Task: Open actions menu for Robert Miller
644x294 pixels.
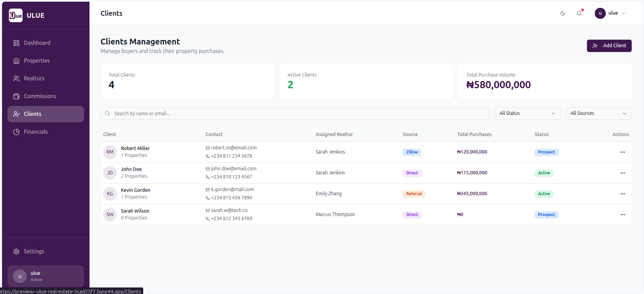Action: (622, 152)
